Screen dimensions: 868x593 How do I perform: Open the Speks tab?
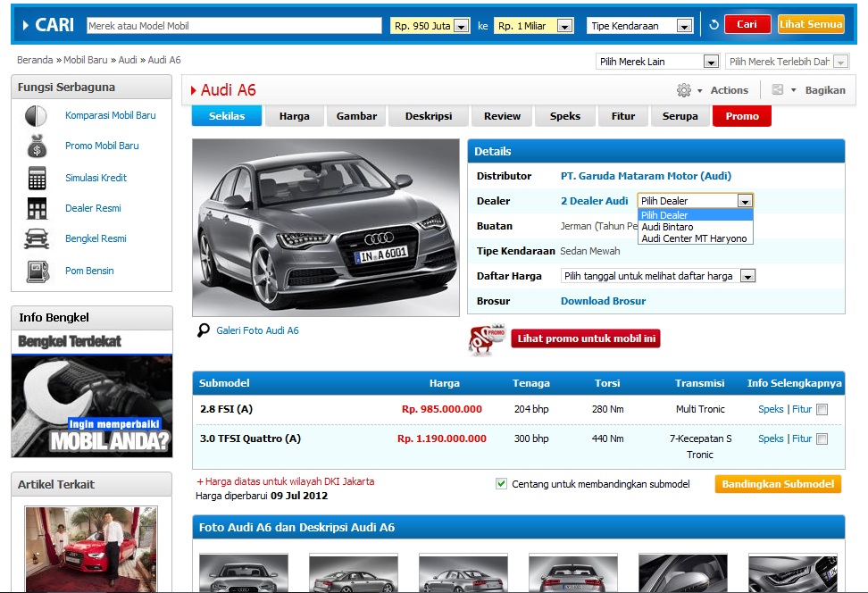point(564,116)
